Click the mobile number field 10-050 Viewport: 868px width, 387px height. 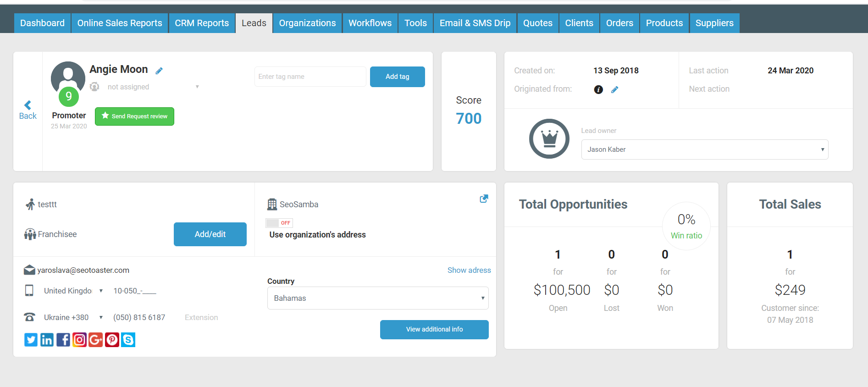pos(135,291)
